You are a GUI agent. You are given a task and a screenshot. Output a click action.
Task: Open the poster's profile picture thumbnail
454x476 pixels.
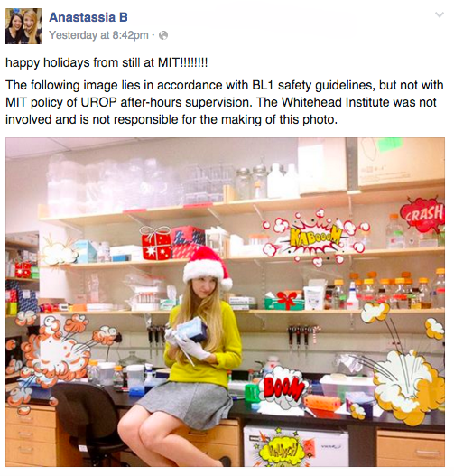[23, 26]
